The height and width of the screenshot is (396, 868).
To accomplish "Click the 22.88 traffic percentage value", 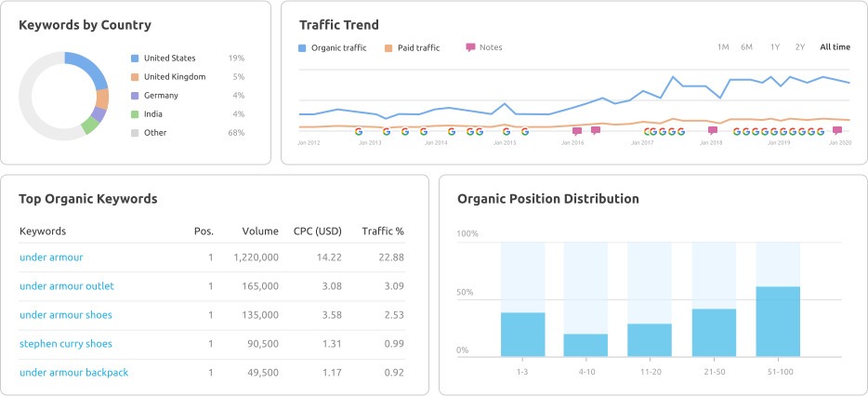I will 393,257.
